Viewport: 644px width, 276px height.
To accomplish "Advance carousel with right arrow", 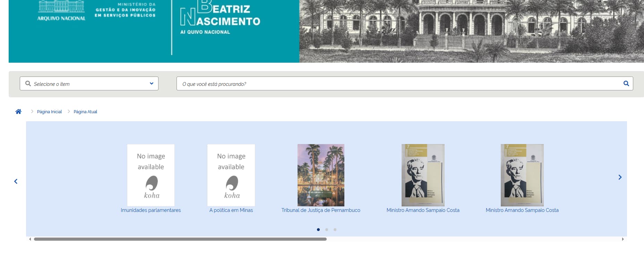I will pos(620,177).
